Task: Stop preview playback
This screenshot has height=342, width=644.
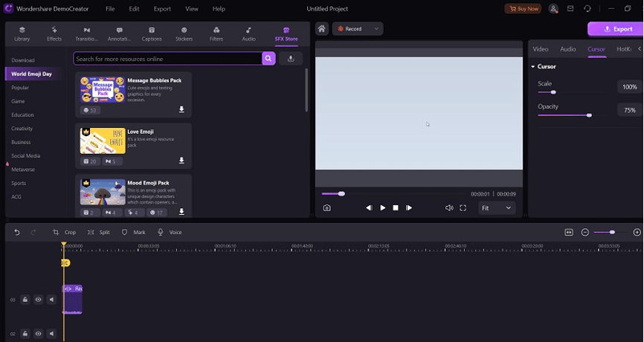Action: point(396,208)
